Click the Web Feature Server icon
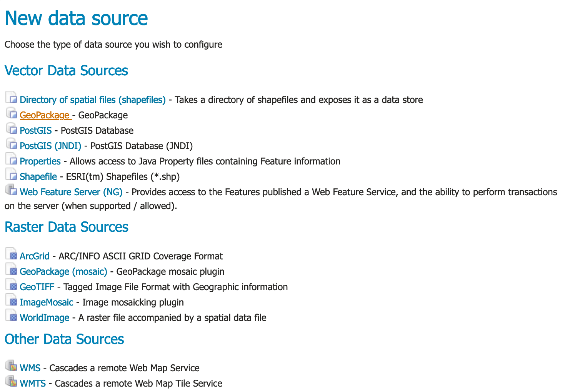Image resolution: width=570 pixels, height=392 pixels. [12, 190]
